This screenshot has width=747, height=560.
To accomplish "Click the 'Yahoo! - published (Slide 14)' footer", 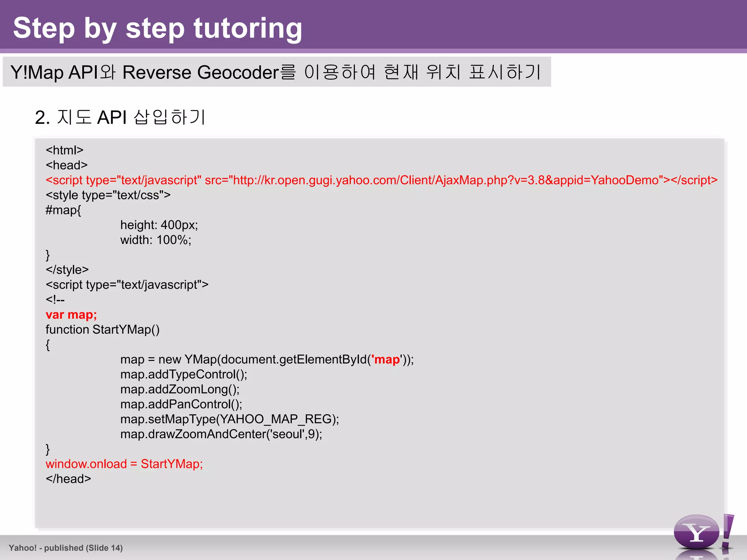I will [x=66, y=548].
